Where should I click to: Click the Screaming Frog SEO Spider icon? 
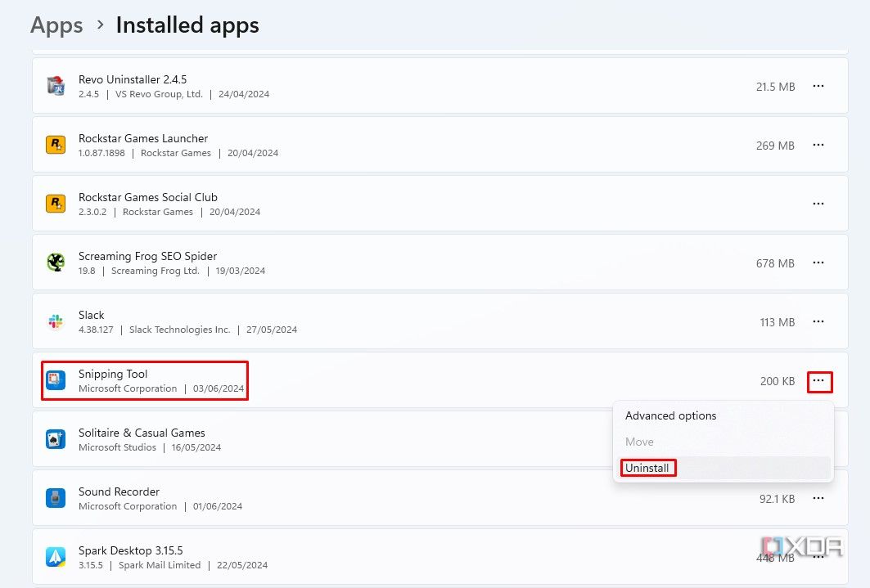56,263
